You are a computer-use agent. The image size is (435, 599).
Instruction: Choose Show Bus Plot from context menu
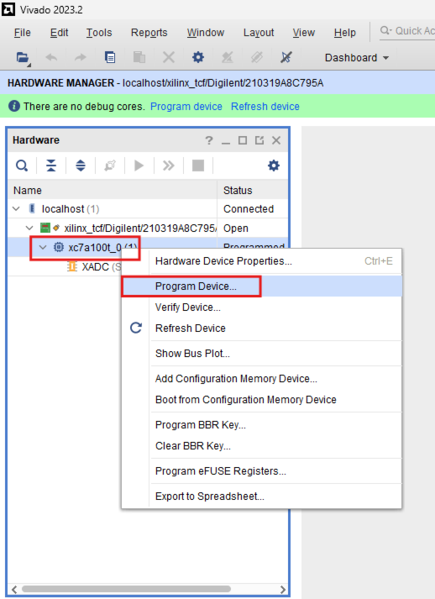click(262, 353)
